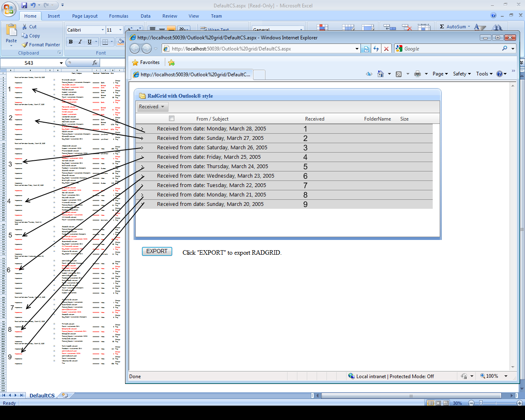Switch Excel to Normal view
This screenshot has height=420, width=525.
point(431,403)
